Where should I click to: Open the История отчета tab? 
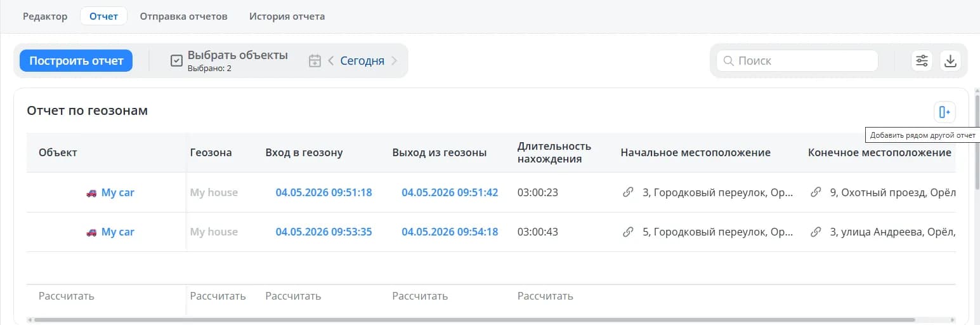tap(287, 17)
